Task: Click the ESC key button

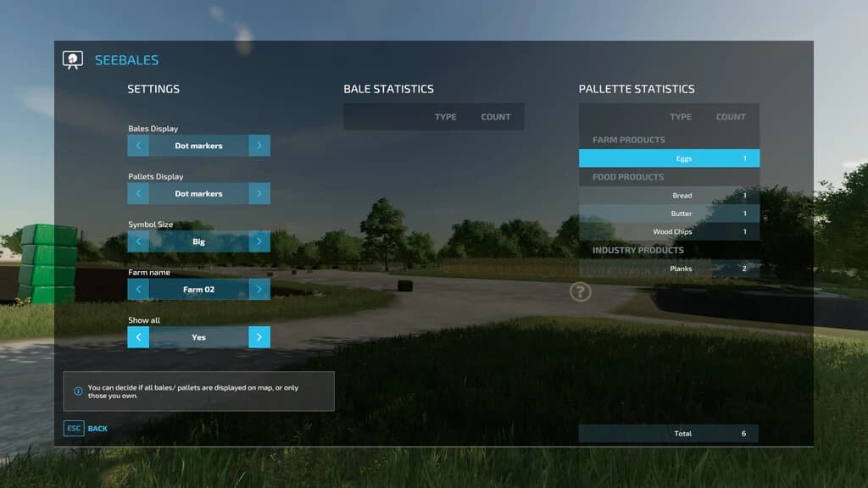Action: click(74, 428)
